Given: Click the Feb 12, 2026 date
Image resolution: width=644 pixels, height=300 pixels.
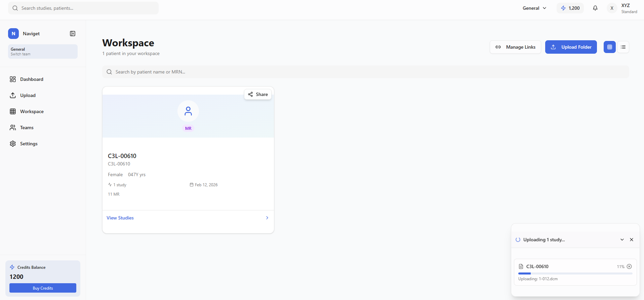Looking at the screenshot, I should point(206,185).
